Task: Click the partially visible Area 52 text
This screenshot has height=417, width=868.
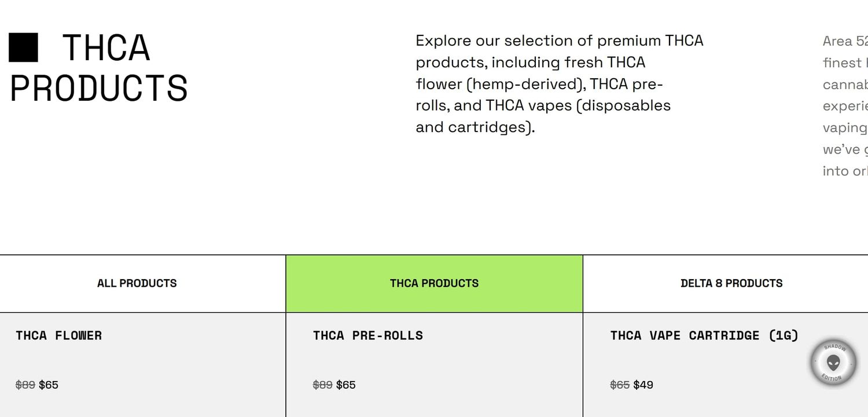Action: pyautogui.click(x=845, y=106)
